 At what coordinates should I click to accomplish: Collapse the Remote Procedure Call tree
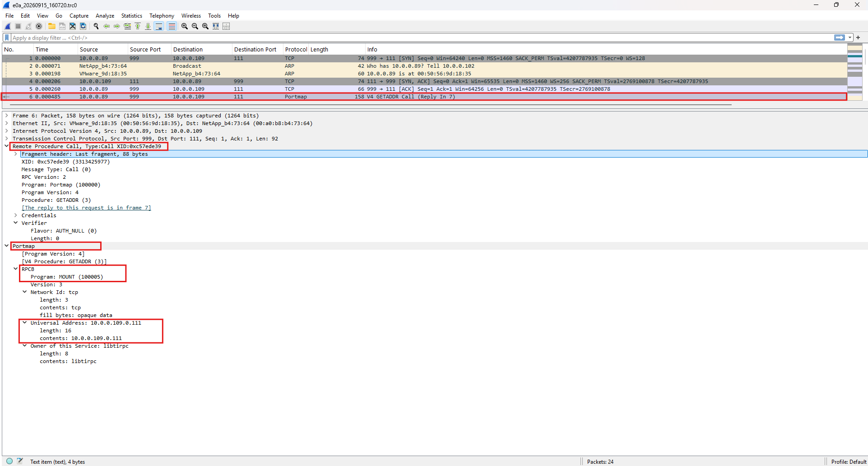[7, 146]
